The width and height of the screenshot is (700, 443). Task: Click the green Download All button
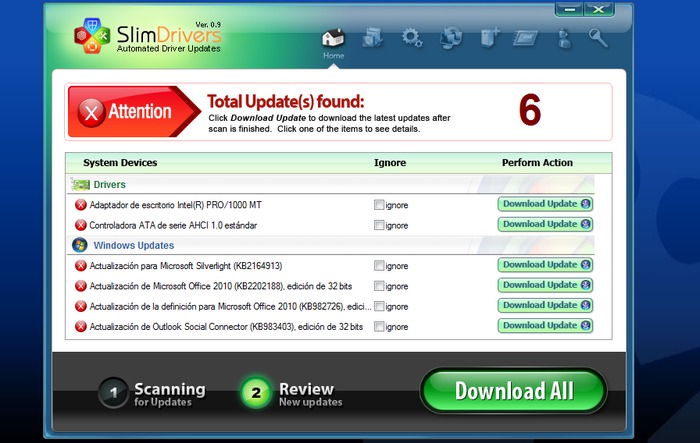(x=513, y=391)
